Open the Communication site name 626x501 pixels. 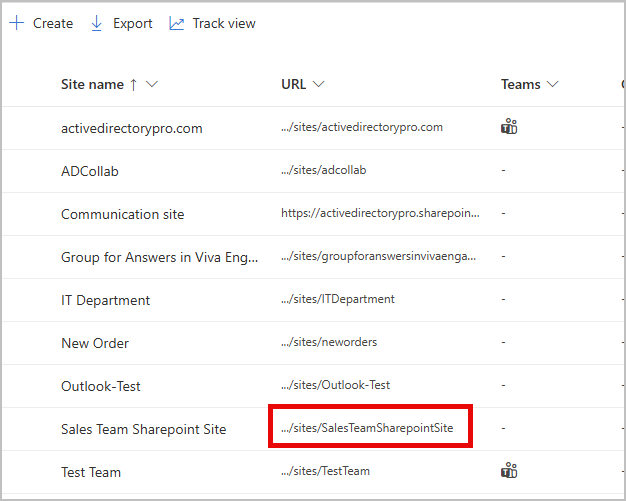[123, 214]
